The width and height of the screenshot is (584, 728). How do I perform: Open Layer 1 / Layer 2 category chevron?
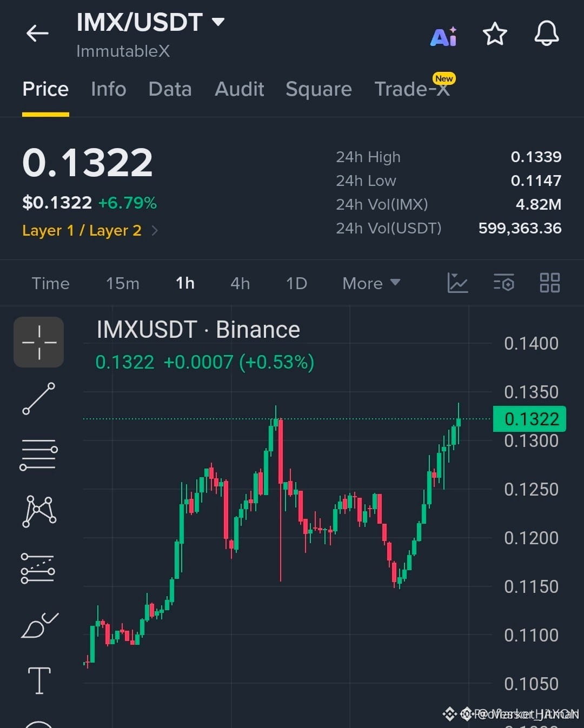click(155, 231)
